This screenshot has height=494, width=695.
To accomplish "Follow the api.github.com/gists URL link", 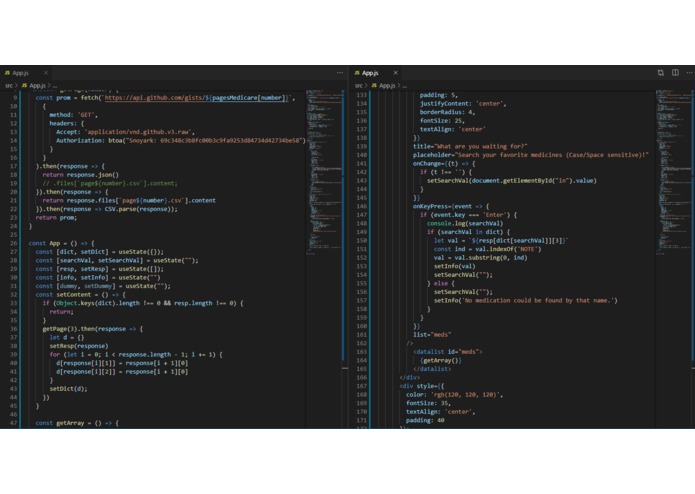I will point(197,98).
